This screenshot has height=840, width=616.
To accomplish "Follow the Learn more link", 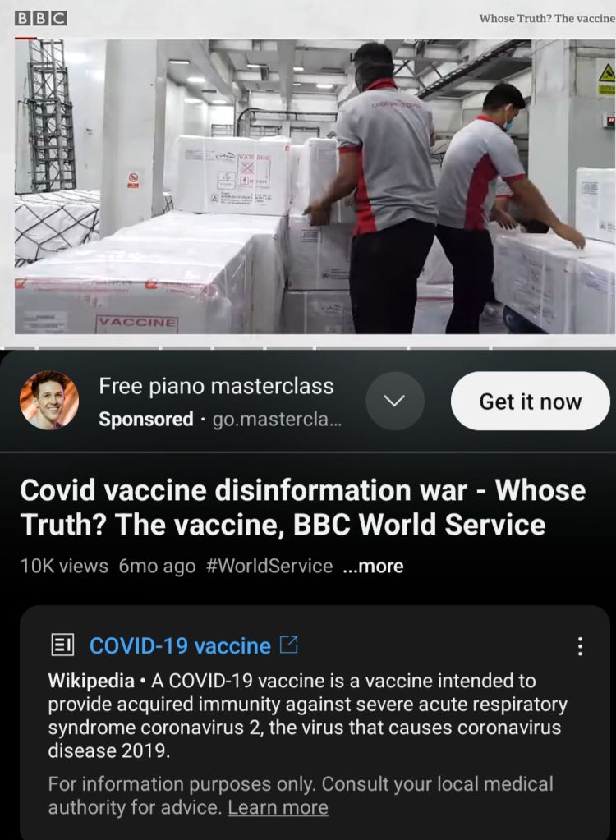I will point(278,807).
